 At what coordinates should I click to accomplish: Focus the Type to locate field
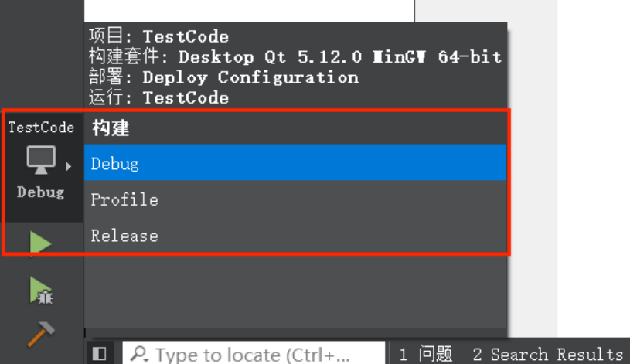[x=254, y=354]
